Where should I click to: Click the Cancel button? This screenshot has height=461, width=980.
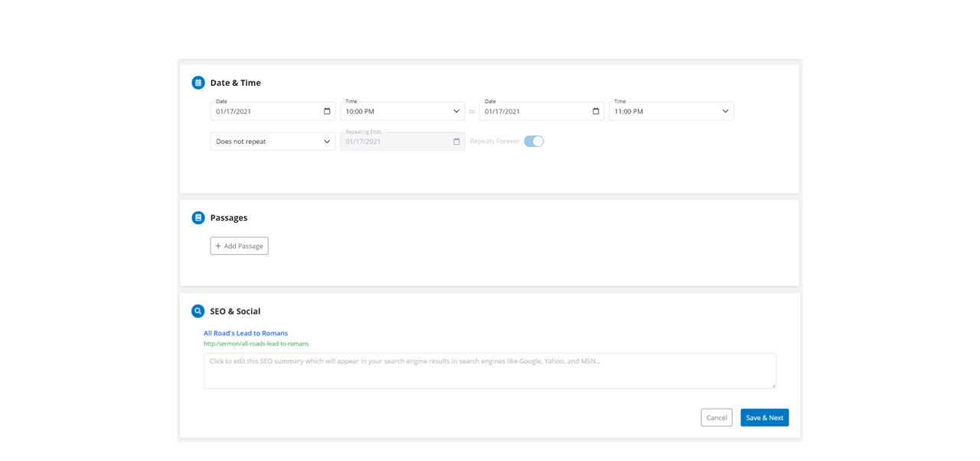(716, 417)
